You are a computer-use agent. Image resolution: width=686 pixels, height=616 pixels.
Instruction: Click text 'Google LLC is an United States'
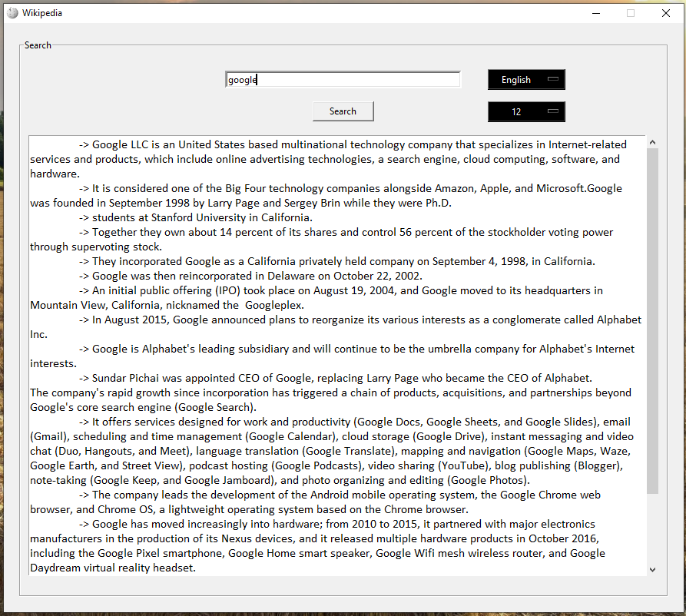click(169, 145)
